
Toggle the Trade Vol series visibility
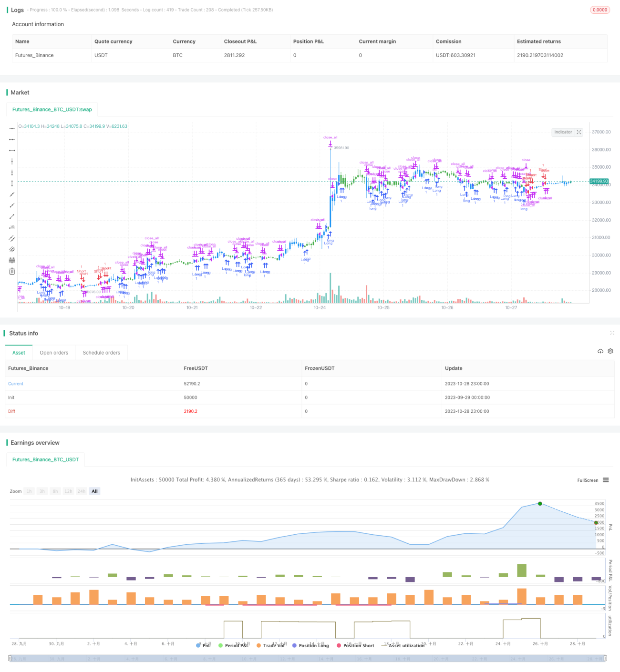(x=270, y=645)
